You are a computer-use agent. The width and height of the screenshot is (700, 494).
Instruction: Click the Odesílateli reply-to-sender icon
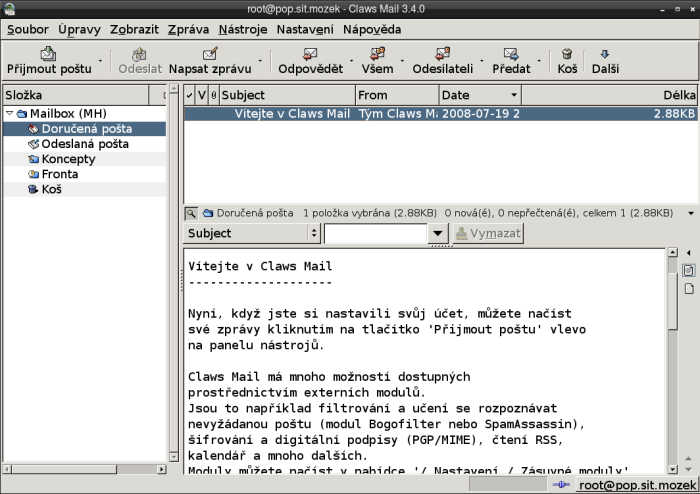(x=442, y=54)
